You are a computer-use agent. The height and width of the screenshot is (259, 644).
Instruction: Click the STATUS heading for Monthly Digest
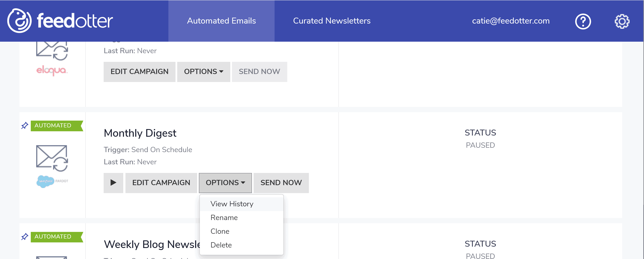[480, 133]
